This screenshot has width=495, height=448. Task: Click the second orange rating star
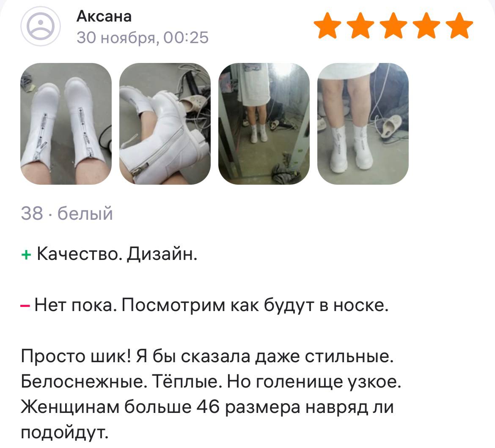click(x=360, y=25)
